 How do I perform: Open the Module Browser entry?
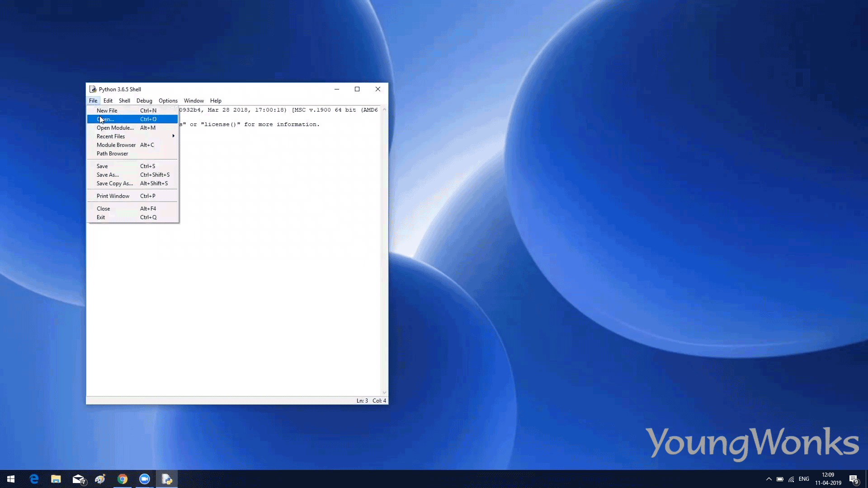click(132, 145)
